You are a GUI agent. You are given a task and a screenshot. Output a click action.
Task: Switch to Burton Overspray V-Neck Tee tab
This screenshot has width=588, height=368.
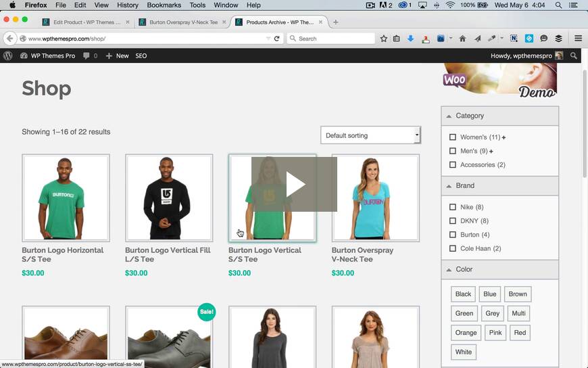(x=183, y=22)
